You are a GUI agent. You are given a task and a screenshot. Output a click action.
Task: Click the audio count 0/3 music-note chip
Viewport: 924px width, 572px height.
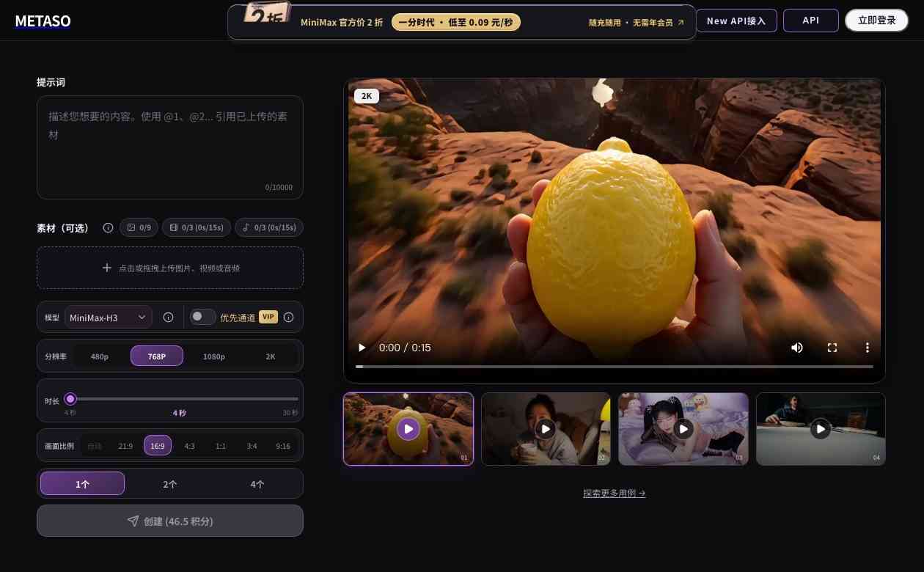point(269,228)
